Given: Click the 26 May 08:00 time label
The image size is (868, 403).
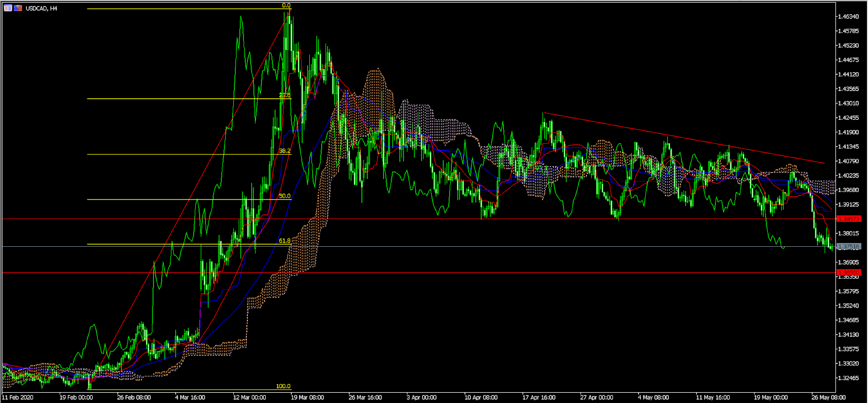Looking at the screenshot, I should point(828,398).
